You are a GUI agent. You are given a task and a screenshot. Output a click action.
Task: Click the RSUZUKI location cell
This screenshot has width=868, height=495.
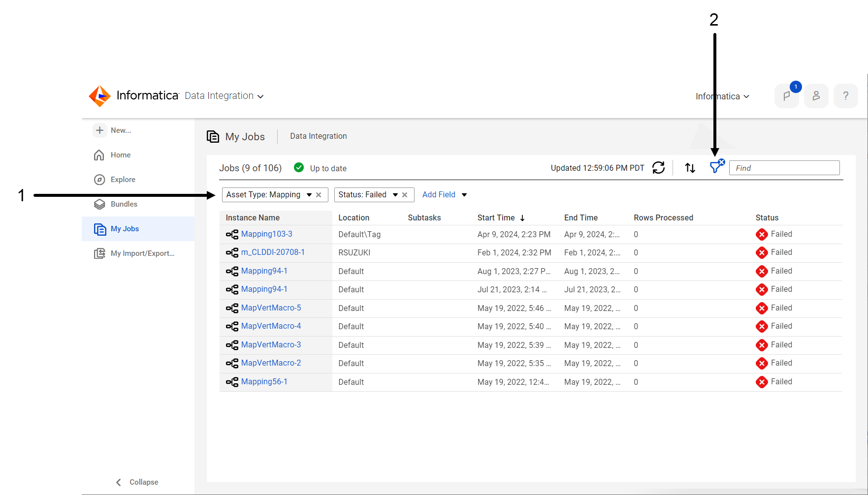[354, 253]
